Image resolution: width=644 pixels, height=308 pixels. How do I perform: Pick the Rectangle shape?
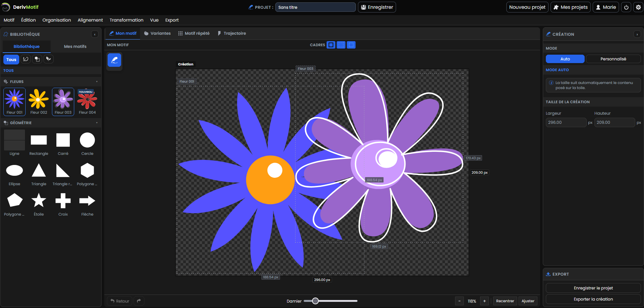pos(39,143)
